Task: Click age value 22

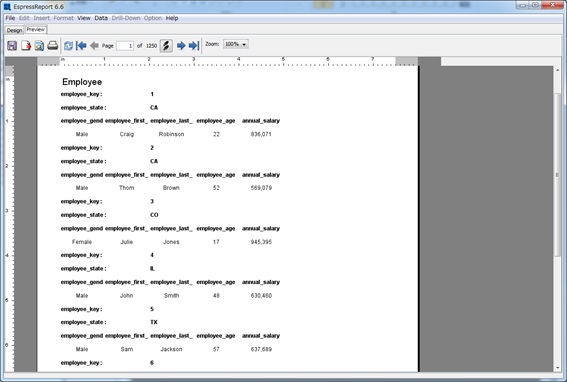Action: (216, 134)
